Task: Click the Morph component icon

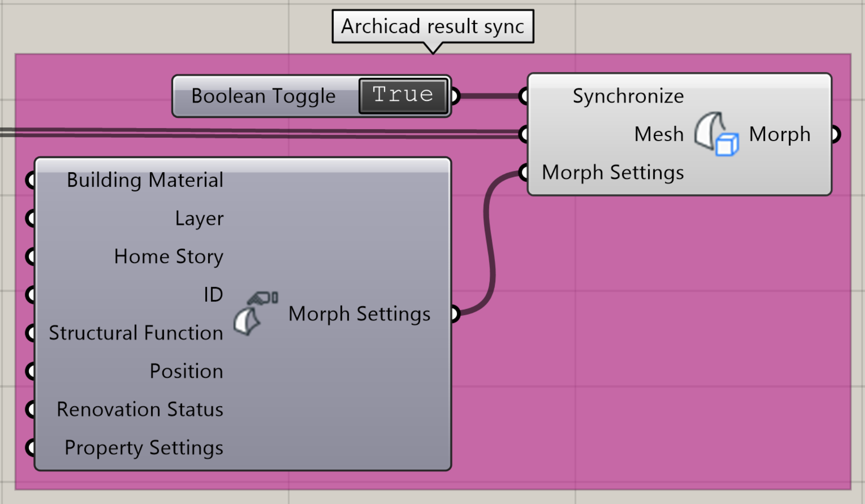Action: coord(716,134)
